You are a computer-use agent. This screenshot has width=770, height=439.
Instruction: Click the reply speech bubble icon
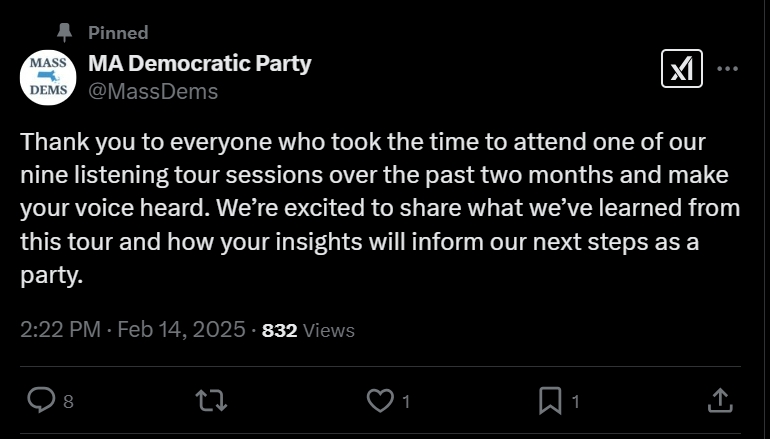(40, 401)
